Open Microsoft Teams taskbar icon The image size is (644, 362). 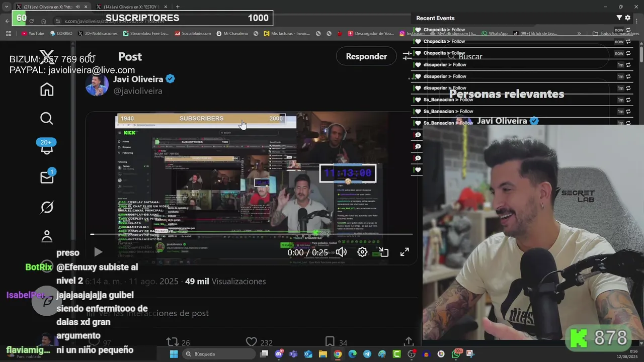click(293, 354)
